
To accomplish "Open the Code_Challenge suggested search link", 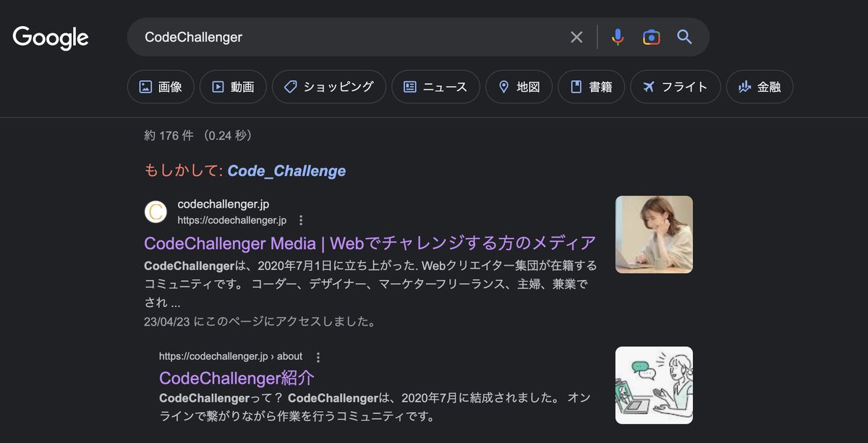I will [x=286, y=171].
